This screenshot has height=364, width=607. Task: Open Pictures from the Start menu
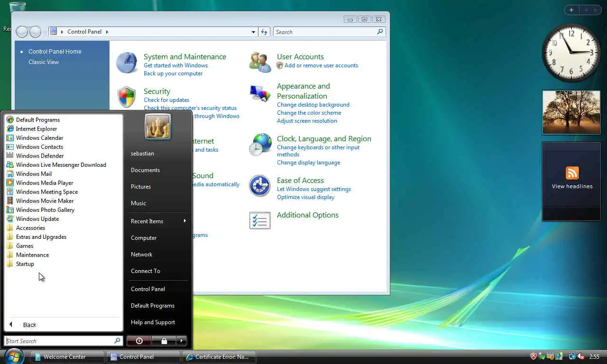(x=141, y=187)
